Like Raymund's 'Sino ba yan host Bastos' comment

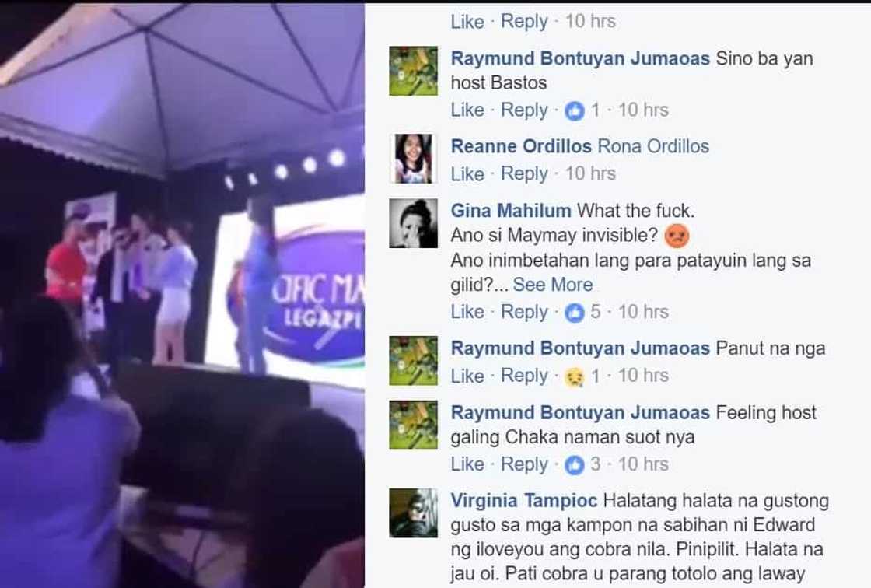[x=467, y=110]
